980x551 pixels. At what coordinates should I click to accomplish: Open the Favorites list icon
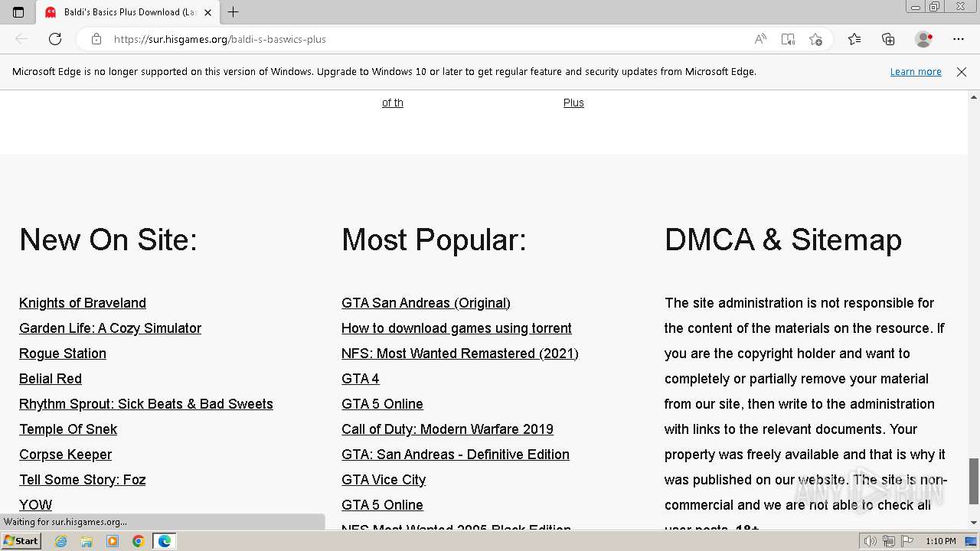pyautogui.click(x=854, y=39)
